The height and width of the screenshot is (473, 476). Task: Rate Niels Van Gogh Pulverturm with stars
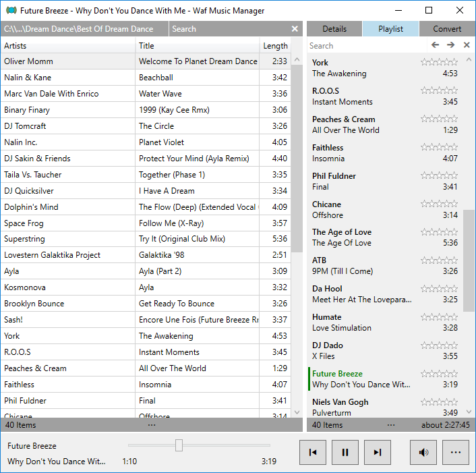(439, 402)
